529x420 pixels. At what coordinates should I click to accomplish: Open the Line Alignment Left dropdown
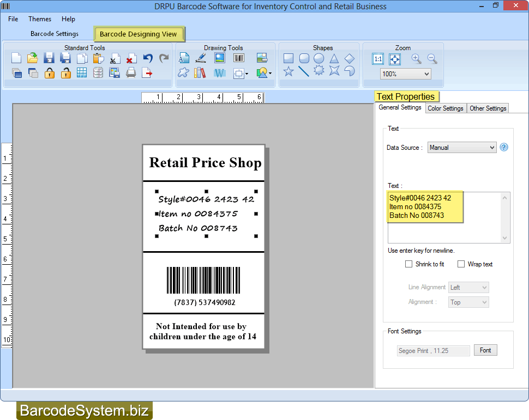pos(468,288)
